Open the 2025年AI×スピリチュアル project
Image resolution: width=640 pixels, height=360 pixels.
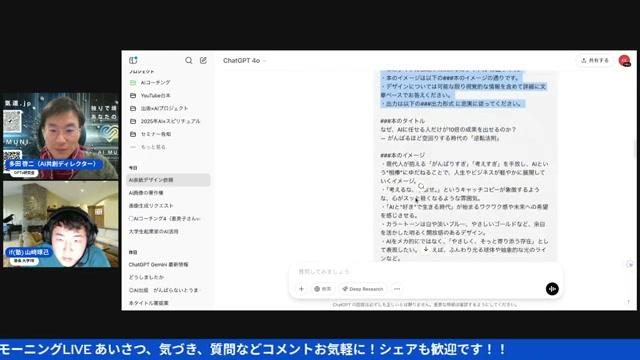pos(168,121)
